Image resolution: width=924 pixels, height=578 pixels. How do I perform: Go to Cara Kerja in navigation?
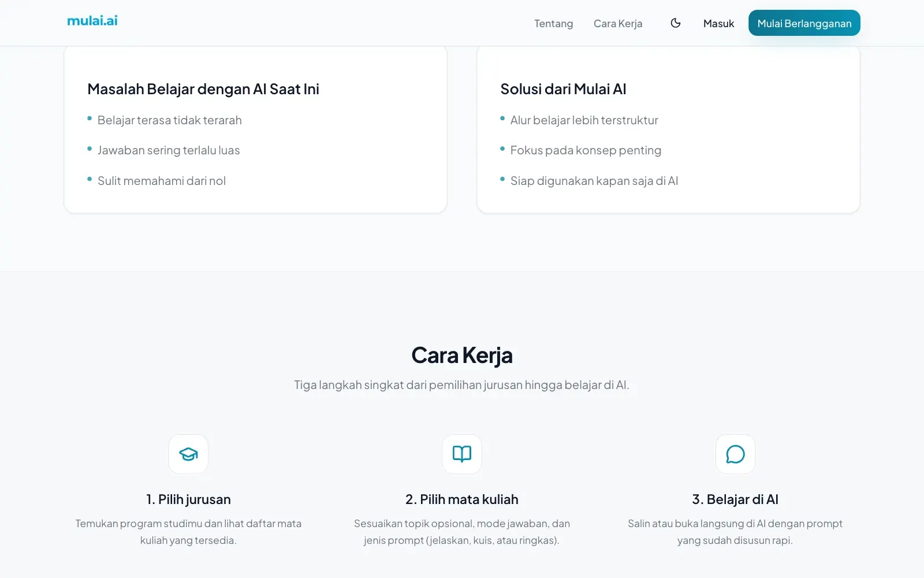tap(618, 24)
